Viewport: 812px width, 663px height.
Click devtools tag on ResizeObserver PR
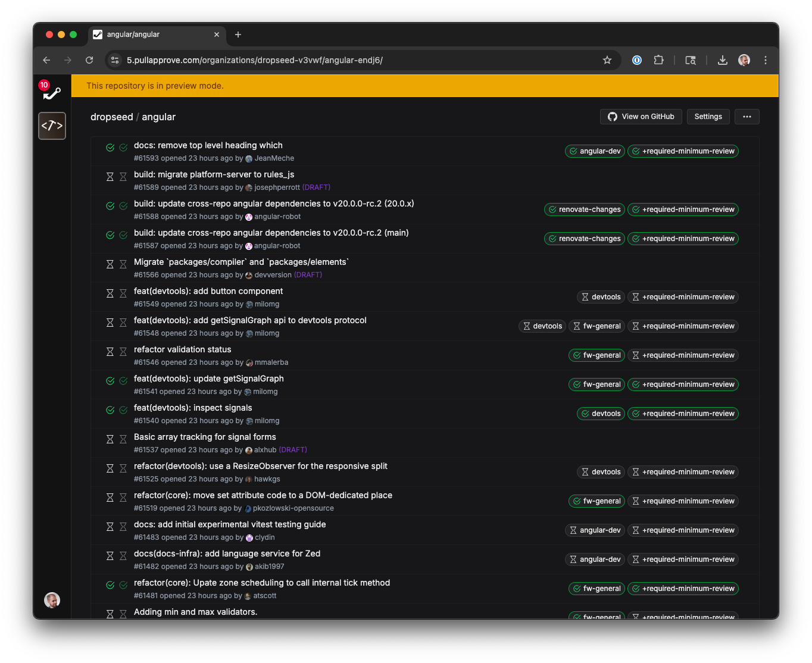pyautogui.click(x=601, y=472)
